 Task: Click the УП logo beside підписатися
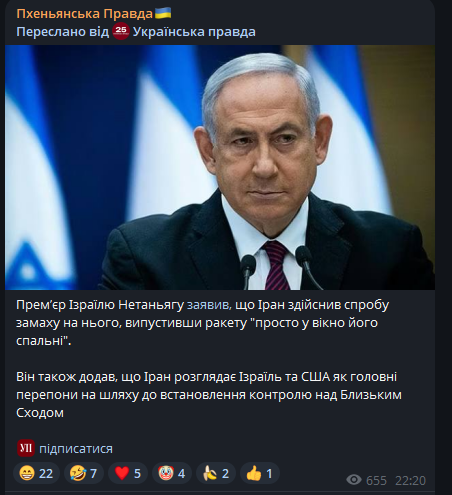pyautogui.click(x=26, y=448)
